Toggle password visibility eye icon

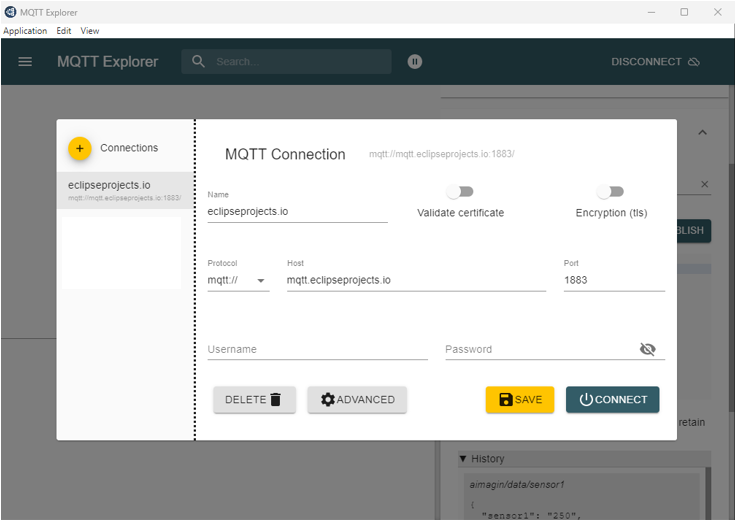pyautogui.click(x=648, y=349)
